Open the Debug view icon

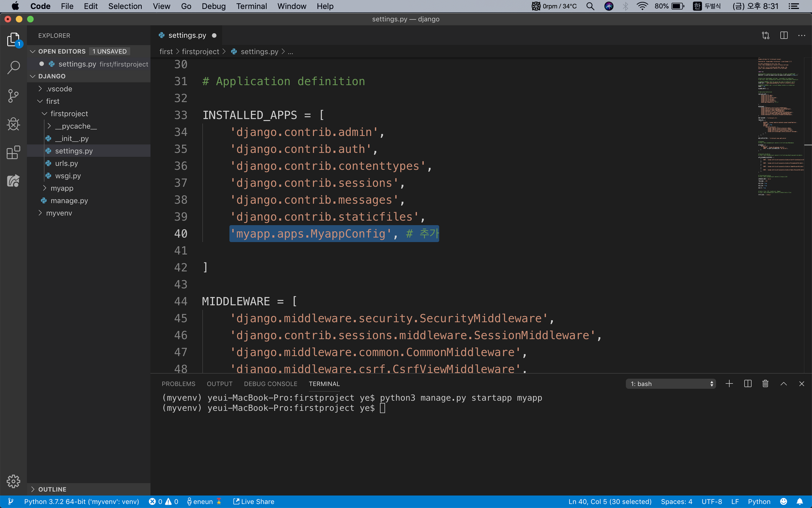13,124
